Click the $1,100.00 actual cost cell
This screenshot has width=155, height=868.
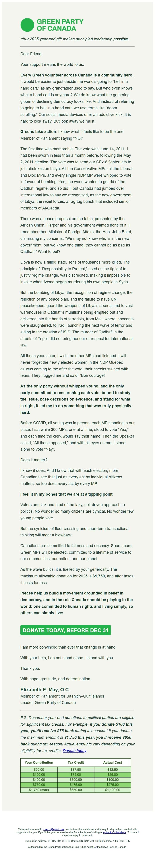click(112, 790)
